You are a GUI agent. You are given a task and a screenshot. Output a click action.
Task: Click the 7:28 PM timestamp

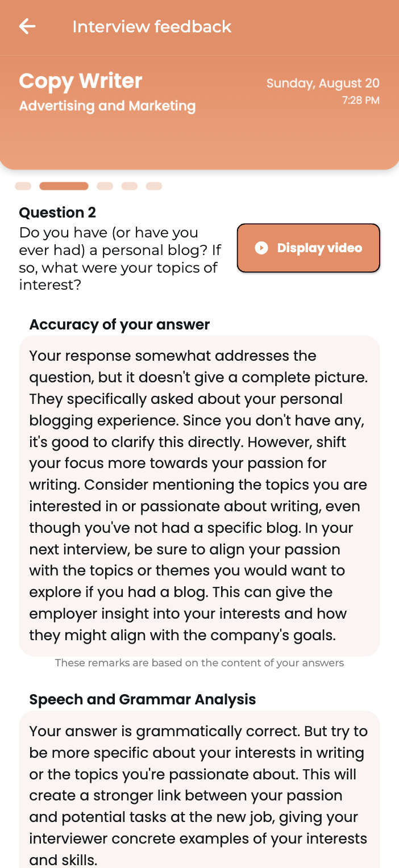pyautogui.click(x=360, y=101)
